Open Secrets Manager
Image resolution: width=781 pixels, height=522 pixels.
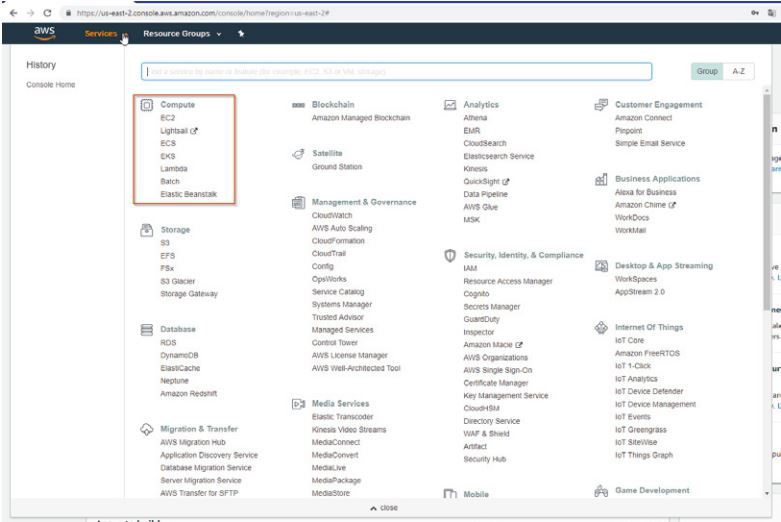492,307
